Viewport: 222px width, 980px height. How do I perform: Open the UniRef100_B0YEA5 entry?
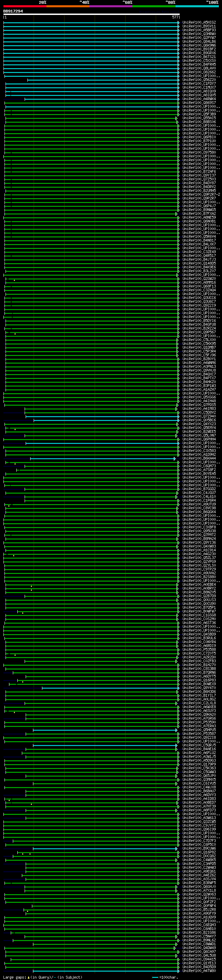pyautogui.click(x=199, y=473)
